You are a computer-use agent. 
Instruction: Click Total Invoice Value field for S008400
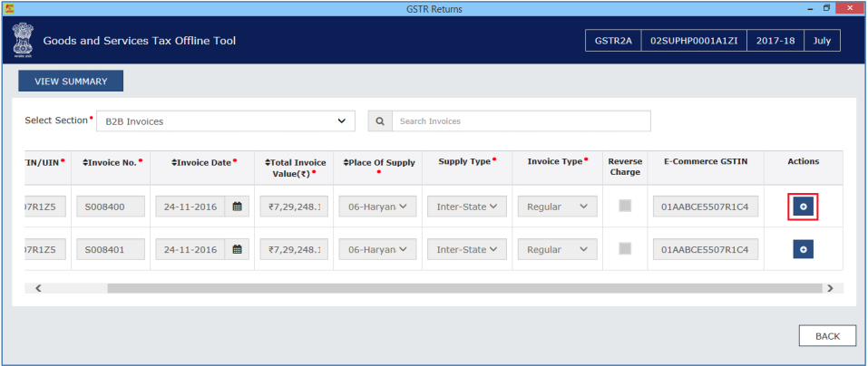[293, 207]
